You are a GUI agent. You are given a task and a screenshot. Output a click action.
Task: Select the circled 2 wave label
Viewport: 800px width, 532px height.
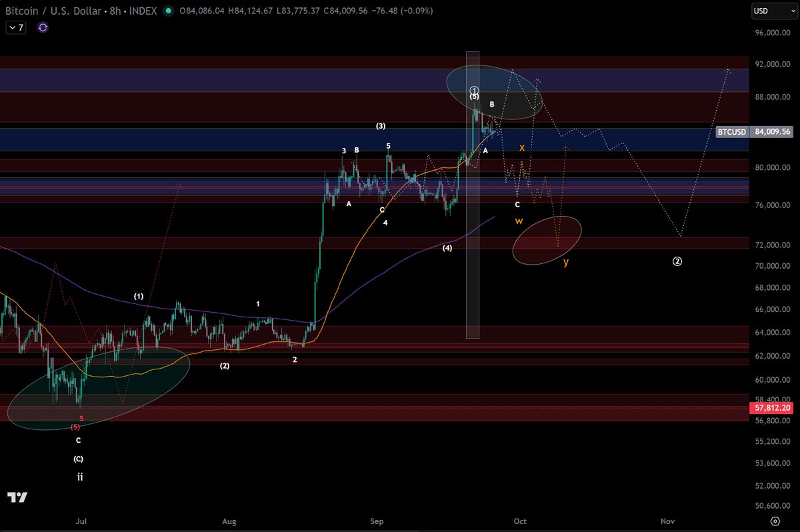[x=677, y=261]
